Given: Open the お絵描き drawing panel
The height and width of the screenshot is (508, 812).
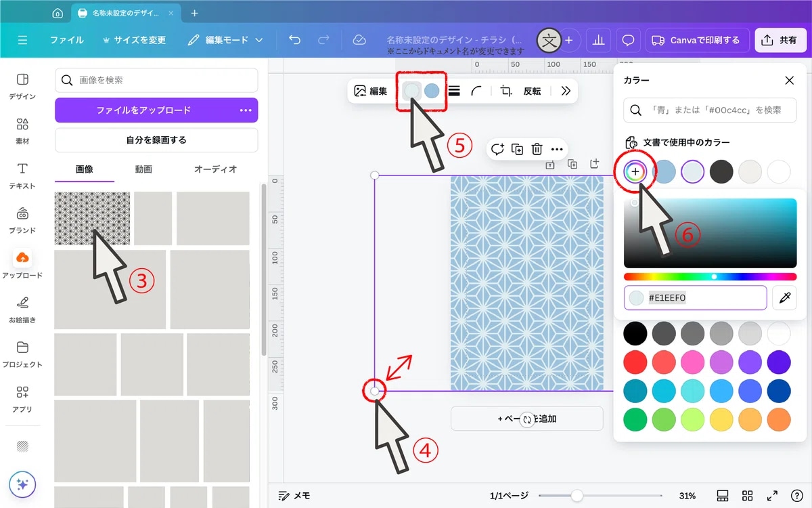Looking at the screenshot, I should tap(22, 310).
